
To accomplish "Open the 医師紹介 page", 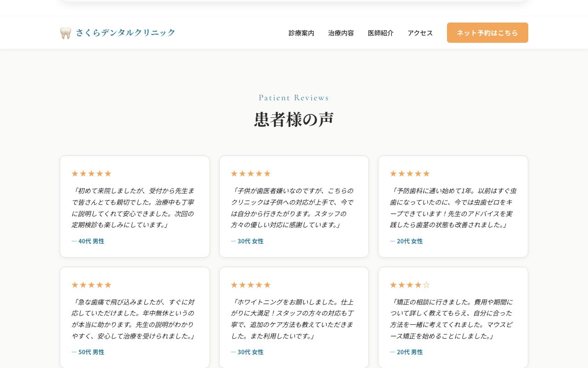I will click(x=381, y=33).
